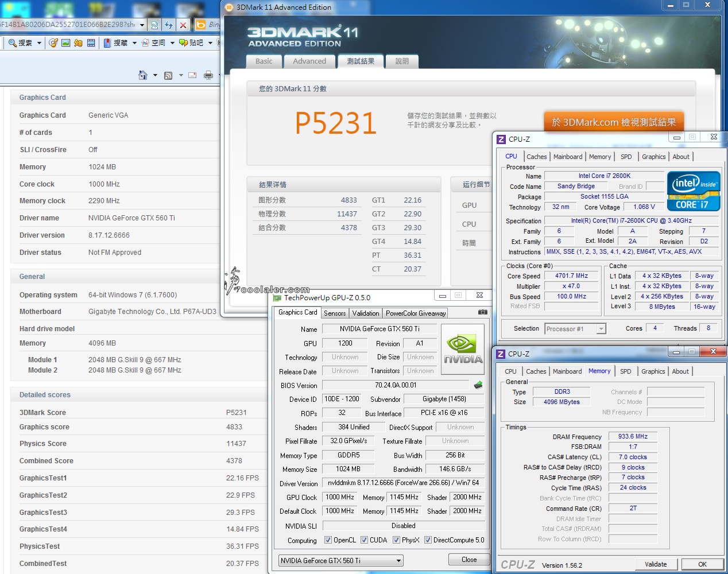Click the 搜藏 bookmark icon
728x574 pixels.
107,42
